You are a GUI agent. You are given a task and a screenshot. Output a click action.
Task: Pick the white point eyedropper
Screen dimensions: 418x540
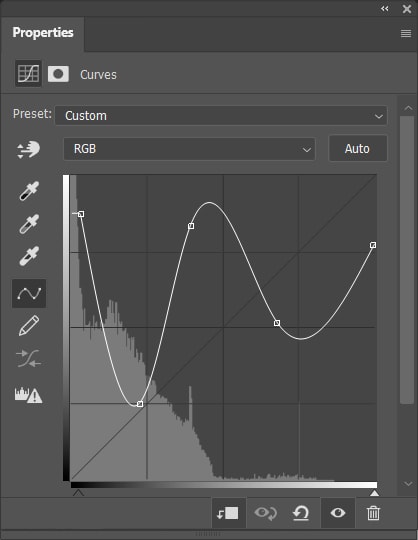29,256
